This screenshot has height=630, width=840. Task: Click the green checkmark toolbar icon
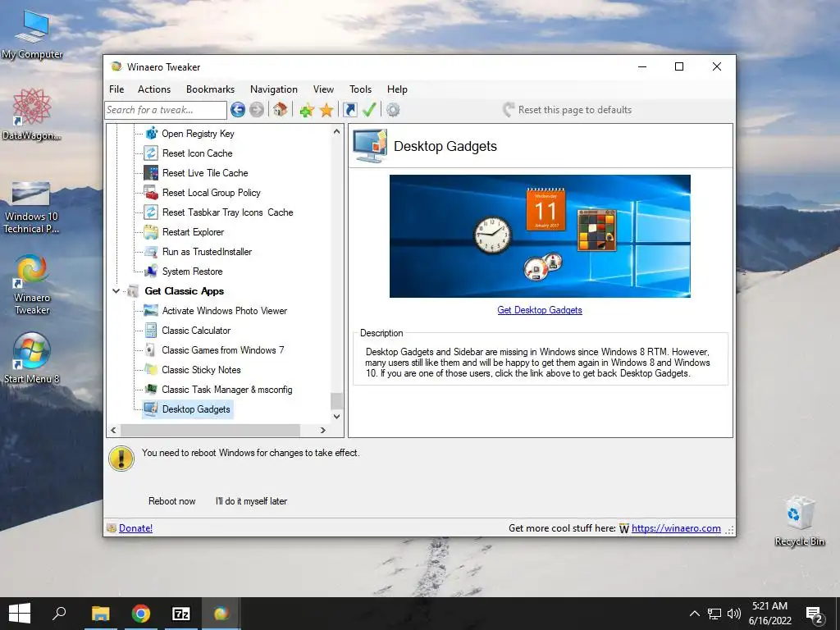tap(369, 110)
